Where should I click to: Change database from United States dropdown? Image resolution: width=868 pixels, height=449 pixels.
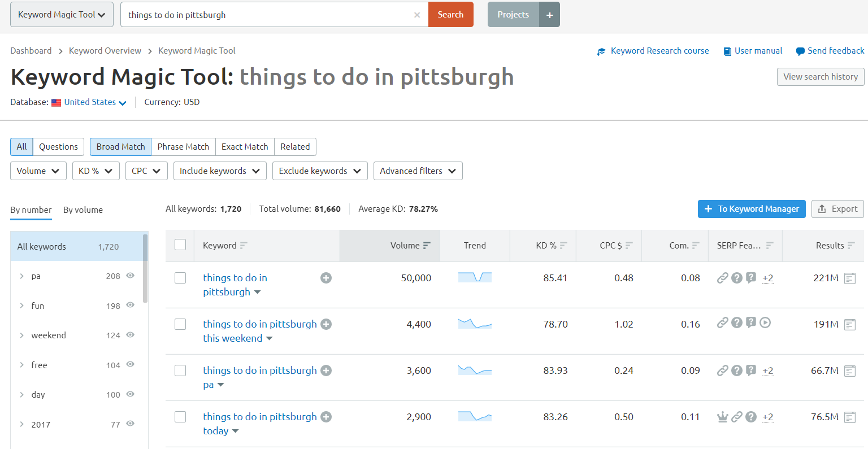tap(95, 102)
